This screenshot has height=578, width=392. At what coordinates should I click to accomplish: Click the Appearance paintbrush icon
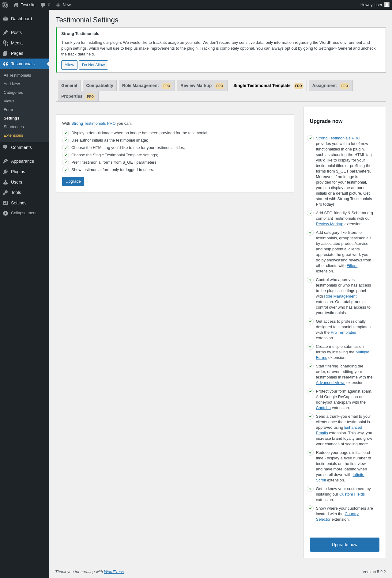click(x=6, y=161)
